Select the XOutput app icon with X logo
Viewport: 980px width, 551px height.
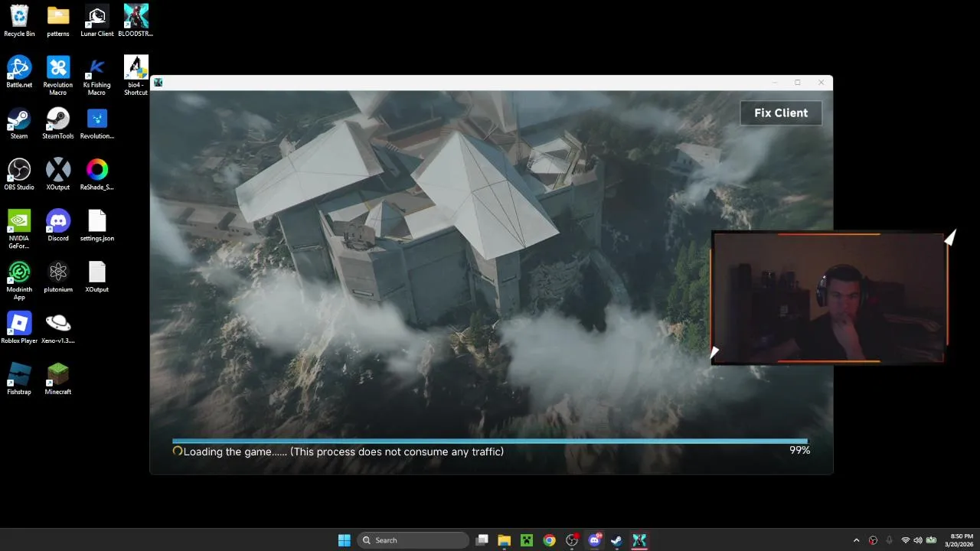coord(58,174)
